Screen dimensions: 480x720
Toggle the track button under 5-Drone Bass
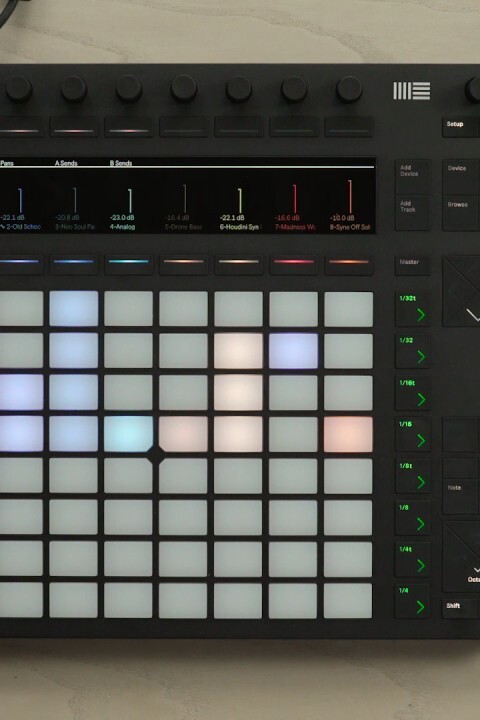click(184, 265)
